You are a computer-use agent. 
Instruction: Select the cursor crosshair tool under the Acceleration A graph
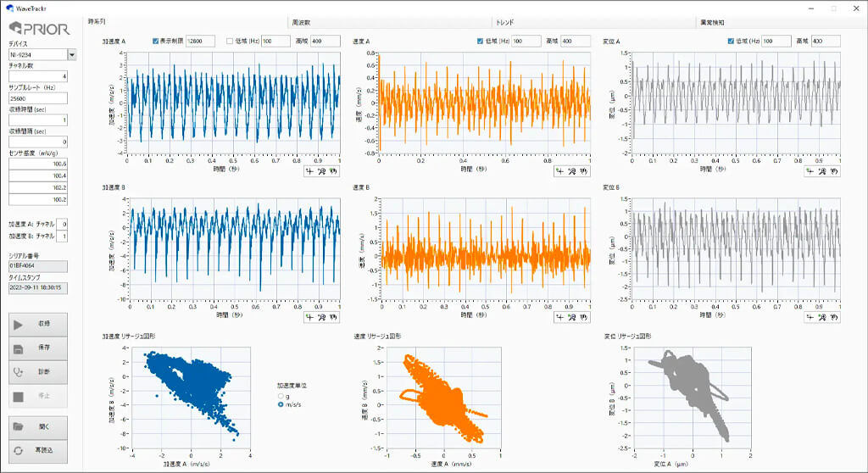pos(310,171)
